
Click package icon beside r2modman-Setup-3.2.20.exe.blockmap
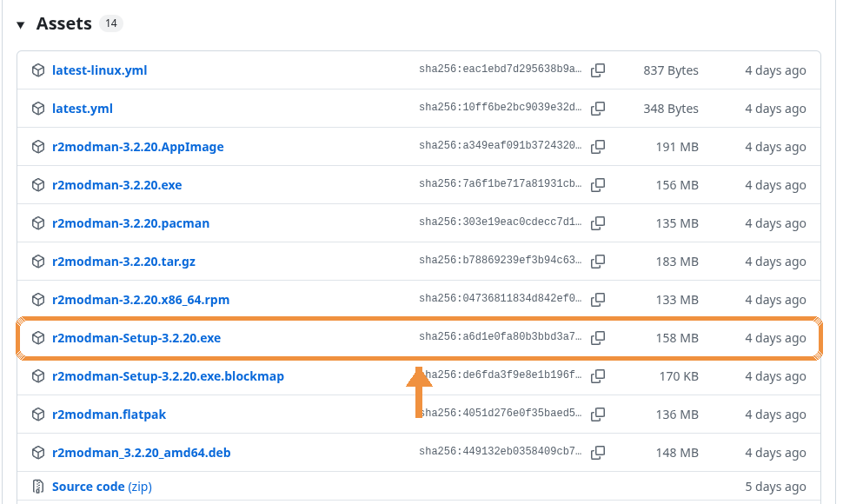tap(38, 376)
